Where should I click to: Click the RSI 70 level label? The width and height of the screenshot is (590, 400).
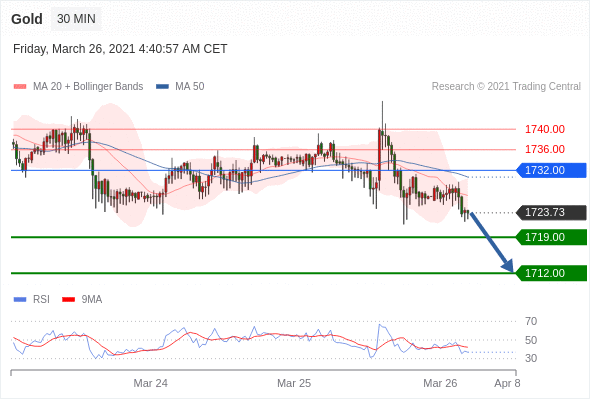pyautogui.click(x=531, y=321)
